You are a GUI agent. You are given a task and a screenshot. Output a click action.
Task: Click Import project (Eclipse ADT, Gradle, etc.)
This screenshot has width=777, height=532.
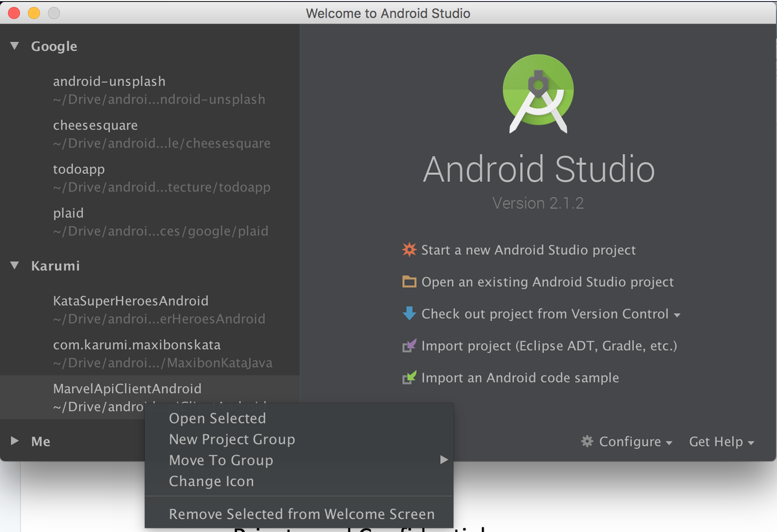coord(549,346)
